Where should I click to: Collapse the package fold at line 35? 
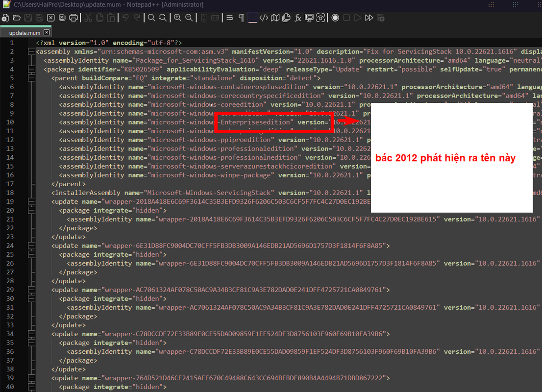[x=31, y=343]
